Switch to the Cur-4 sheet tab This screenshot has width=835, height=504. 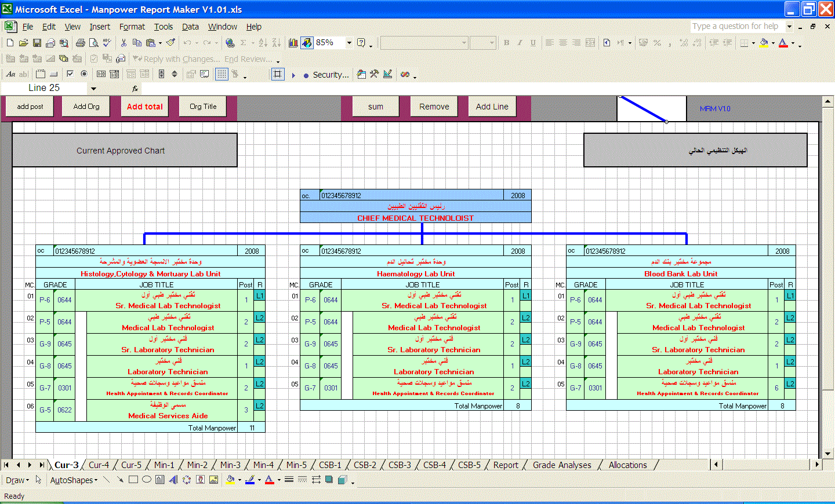(x=99, y=465)
